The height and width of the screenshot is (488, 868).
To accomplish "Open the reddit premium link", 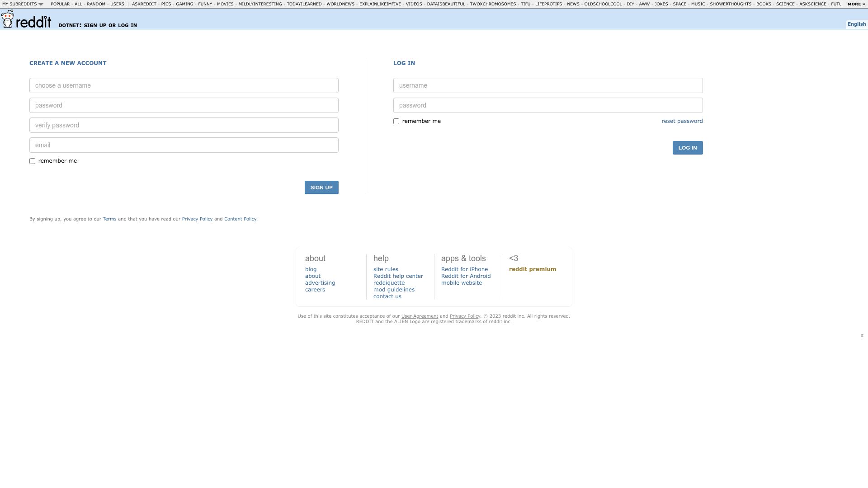I will [x=533, y=269].
